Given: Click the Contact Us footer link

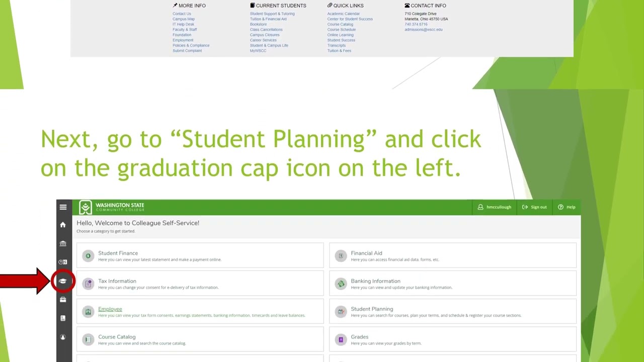Looking at the screenshot, I should pos(182,14).
